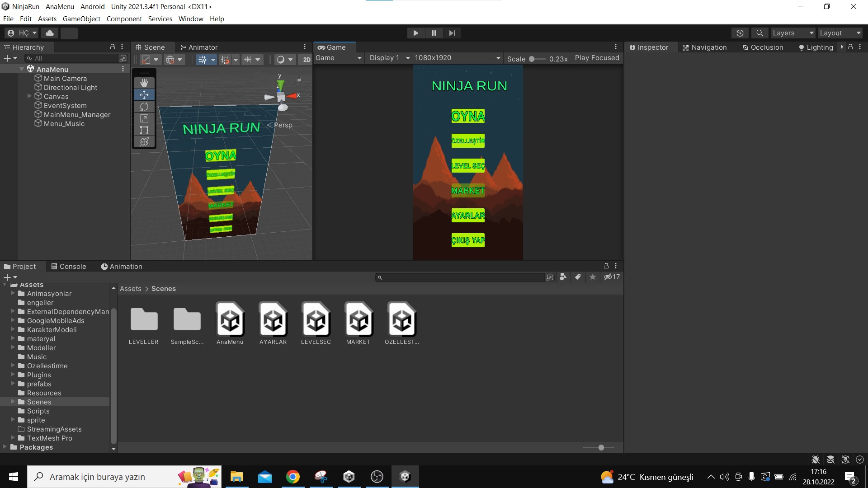Adjust the Project icon size slider
The width and height of the screenshot is (868, 488).
coord(599,447)
